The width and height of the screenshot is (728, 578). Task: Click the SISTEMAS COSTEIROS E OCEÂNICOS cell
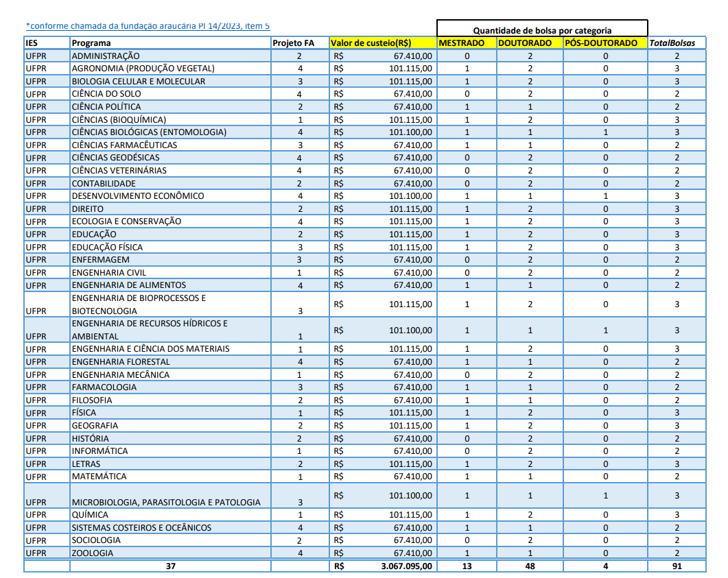coord(170,527)
